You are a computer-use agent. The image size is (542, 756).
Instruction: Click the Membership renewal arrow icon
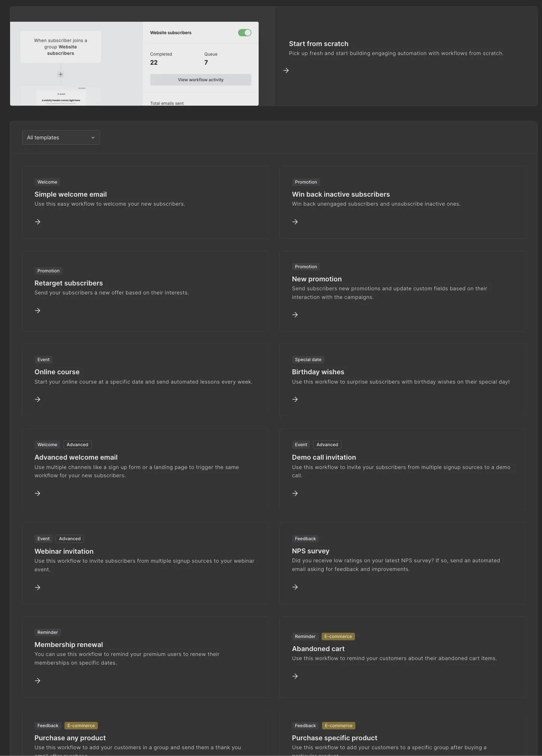37,681
